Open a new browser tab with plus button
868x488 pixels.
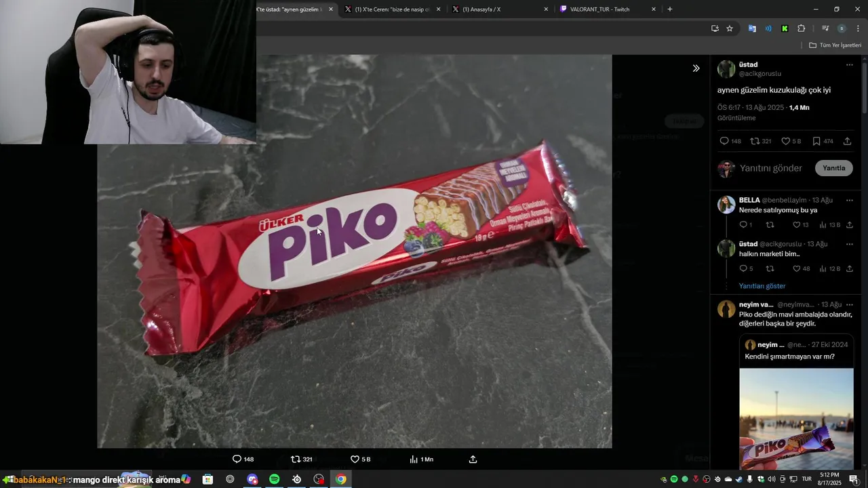click(670, 9)
